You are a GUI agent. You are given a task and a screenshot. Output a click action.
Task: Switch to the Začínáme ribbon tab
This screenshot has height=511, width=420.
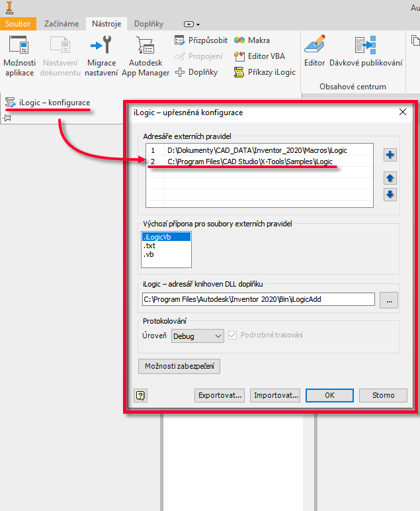coord(62,24)
